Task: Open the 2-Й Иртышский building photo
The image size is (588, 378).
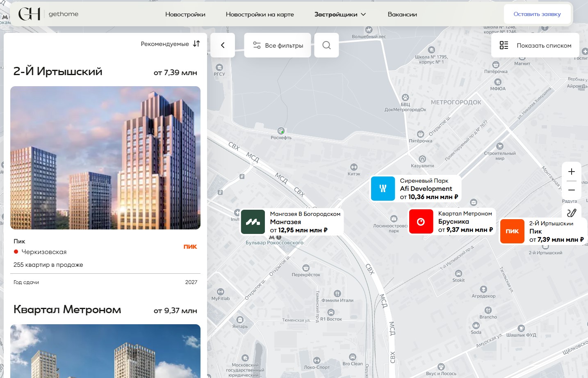Action: click(x=105, y=158)
